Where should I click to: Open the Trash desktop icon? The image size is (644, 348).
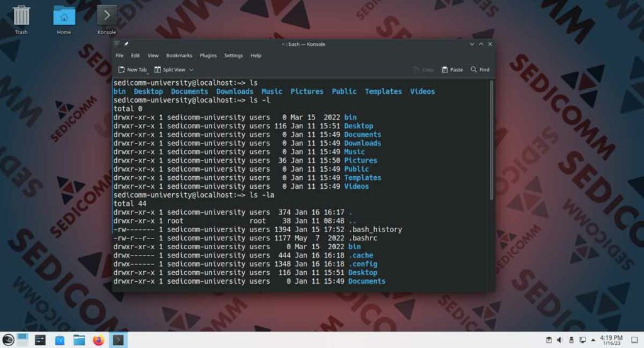(21, 20)
